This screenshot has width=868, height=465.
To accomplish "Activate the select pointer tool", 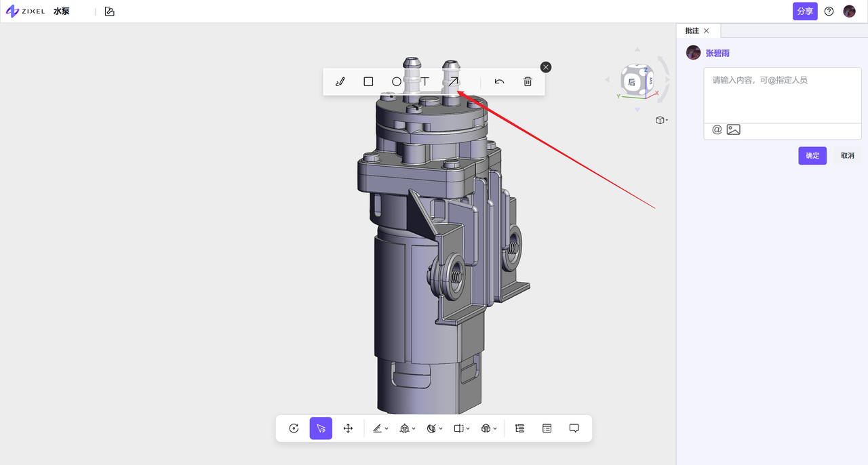I will (x=321, y=428).
